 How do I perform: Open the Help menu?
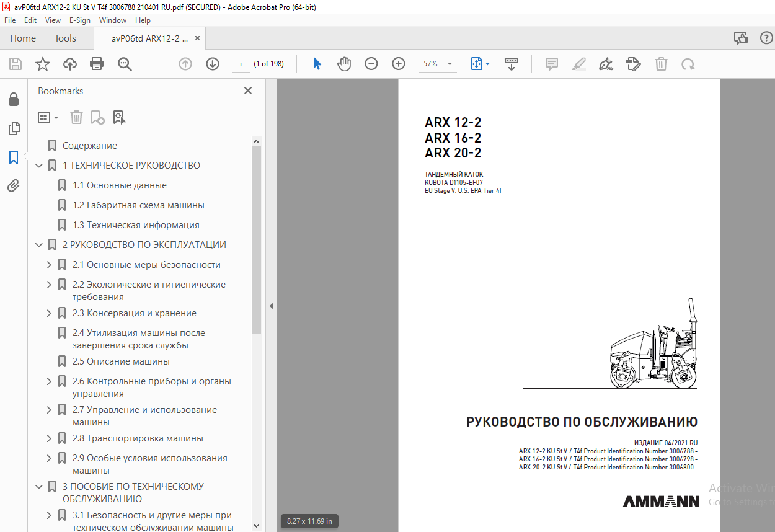pos(143,20)
